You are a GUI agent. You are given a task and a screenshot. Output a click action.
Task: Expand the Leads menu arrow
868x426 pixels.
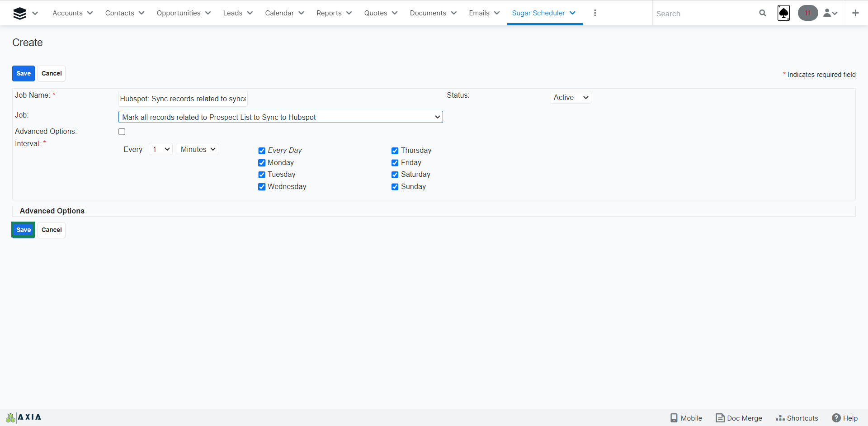click(x=250, y=13)
